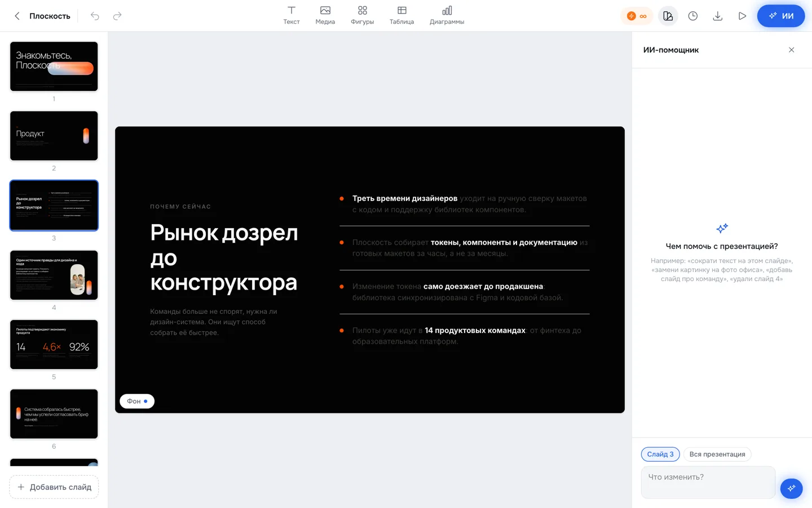Open the orange credits infinity badge
The width and height of the screenshot is (812, 508).
tap(637, 16)
